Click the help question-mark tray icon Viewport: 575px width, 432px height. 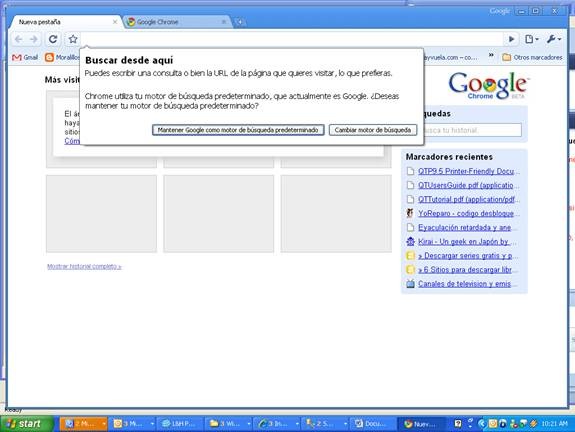(458, 424)
